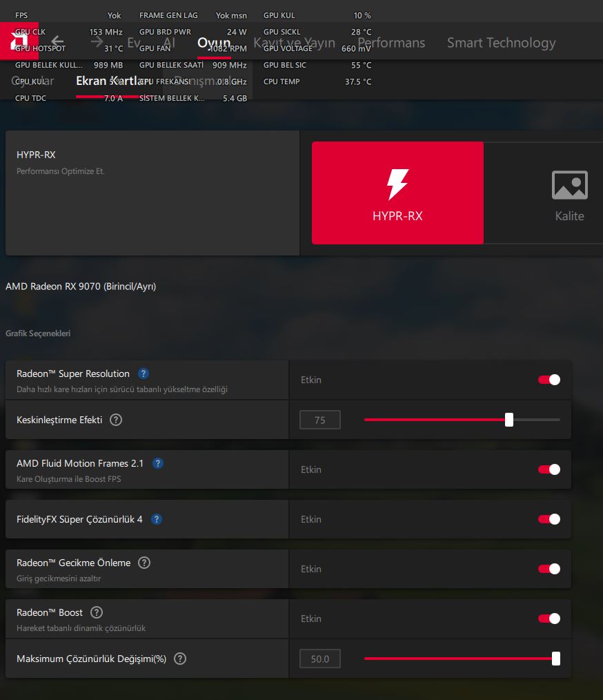Screen dimensions: 603x700
Task: Switch off Radeon Gecikme Önleme
Action: coord(549,569)
